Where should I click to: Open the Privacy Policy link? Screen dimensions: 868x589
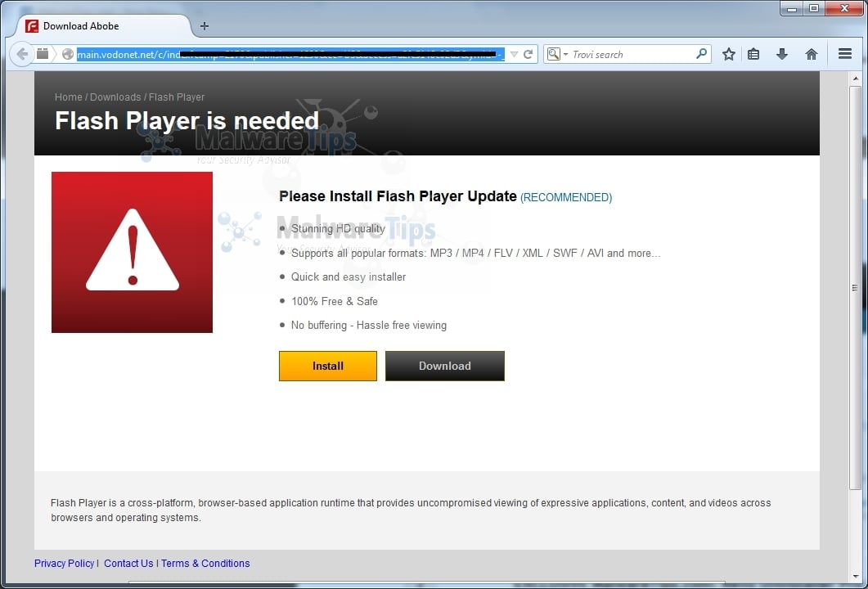[64, 563]
